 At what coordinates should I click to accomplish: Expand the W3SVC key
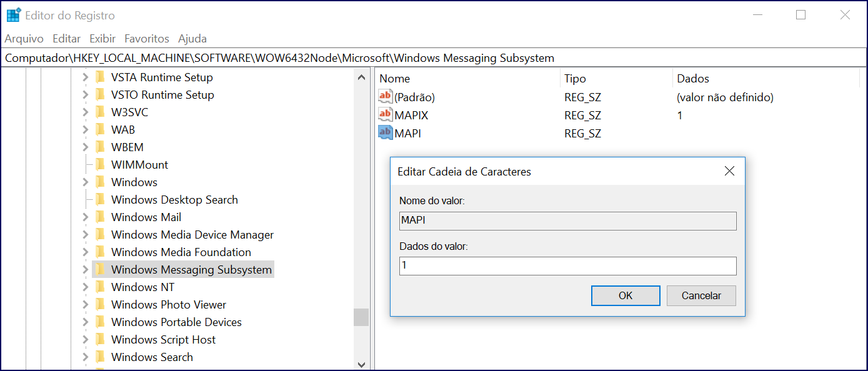point(86,112)
